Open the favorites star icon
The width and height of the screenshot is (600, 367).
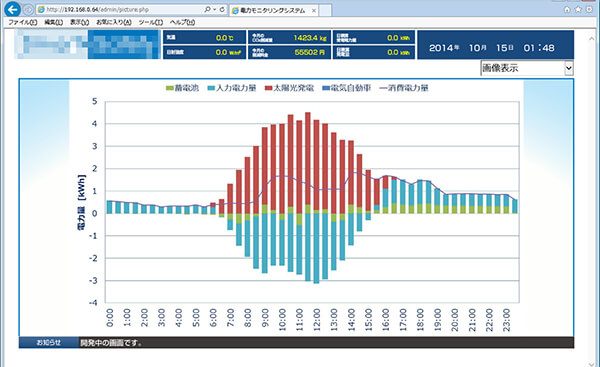point(578,9)
